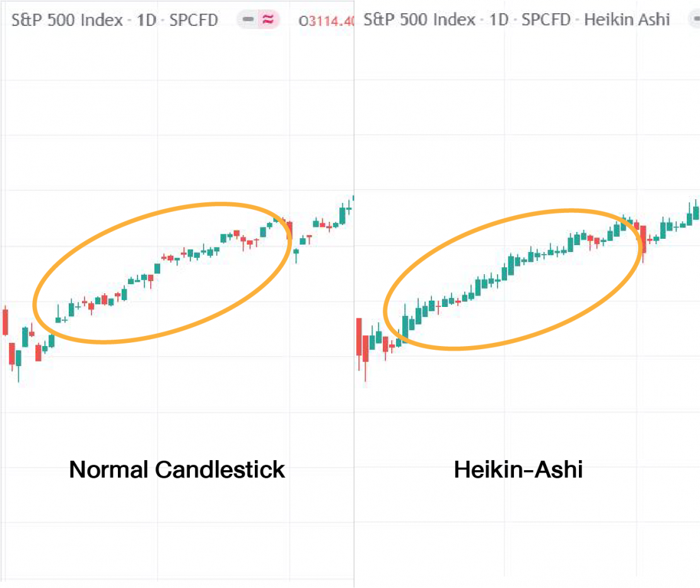Click the partly visible grey icon after Heikin Ashi
Screen dimensions: 700x588
pyautogui.click(x=696, y=19)
